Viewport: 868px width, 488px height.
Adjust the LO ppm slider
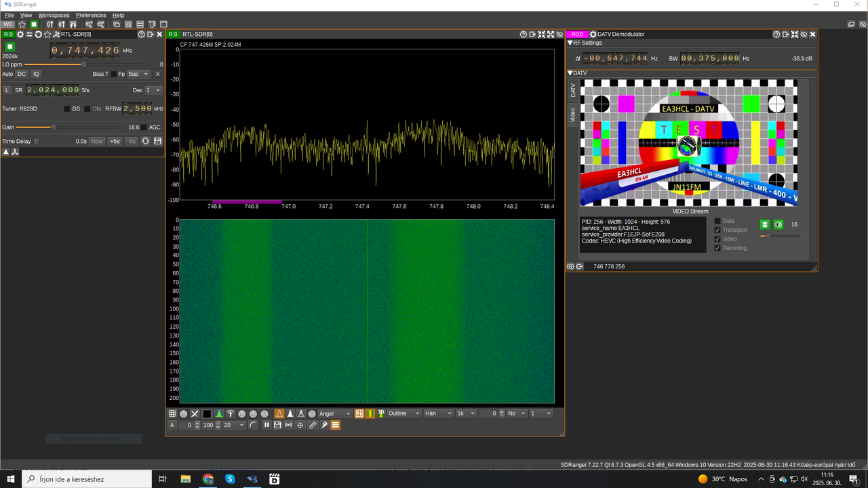click(83, 64)
